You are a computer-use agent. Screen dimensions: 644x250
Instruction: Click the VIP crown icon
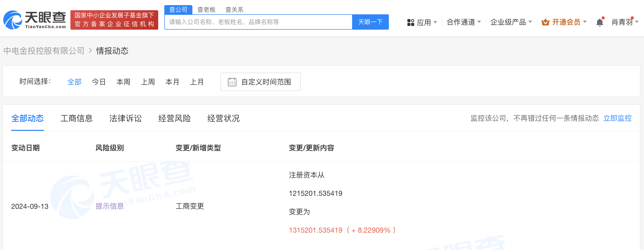click(x=545, y=22)
